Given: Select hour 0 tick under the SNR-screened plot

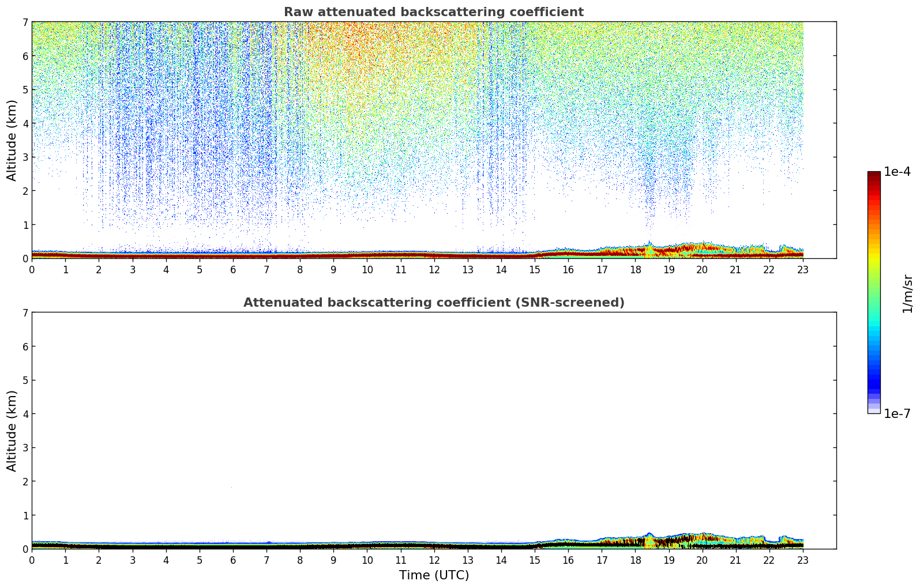Looking at the screenshot, I should (32, 560).
